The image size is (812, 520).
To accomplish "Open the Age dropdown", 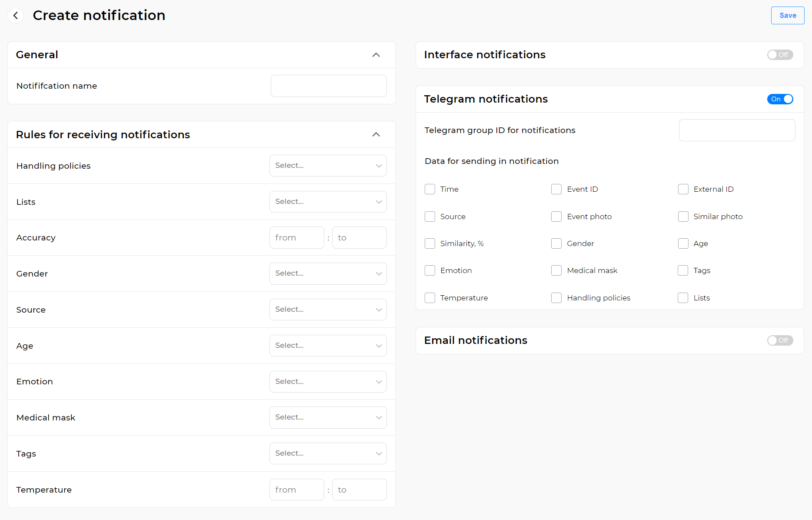I will (x=328, y=345).
